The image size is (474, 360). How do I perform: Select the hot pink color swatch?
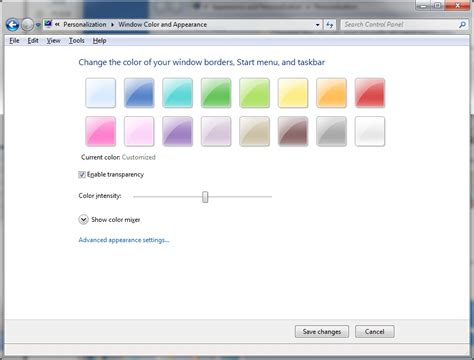click(x=100, y=131)
